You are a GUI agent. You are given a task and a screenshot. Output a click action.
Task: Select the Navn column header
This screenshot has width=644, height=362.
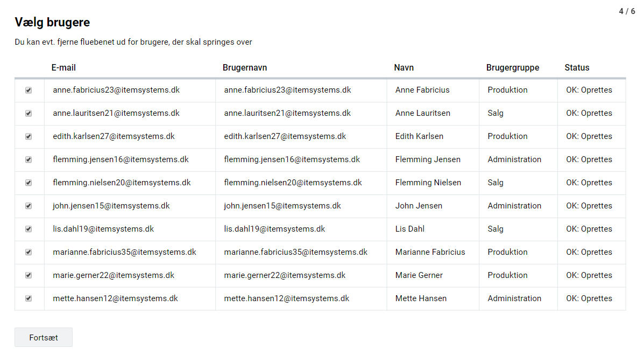(404, 68)
